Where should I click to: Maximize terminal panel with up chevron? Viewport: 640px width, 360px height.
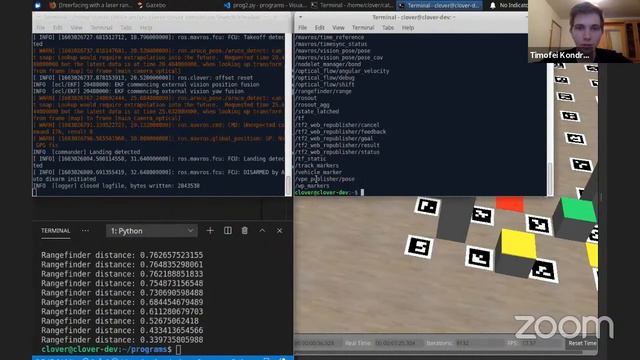click(x=262, y=231)
